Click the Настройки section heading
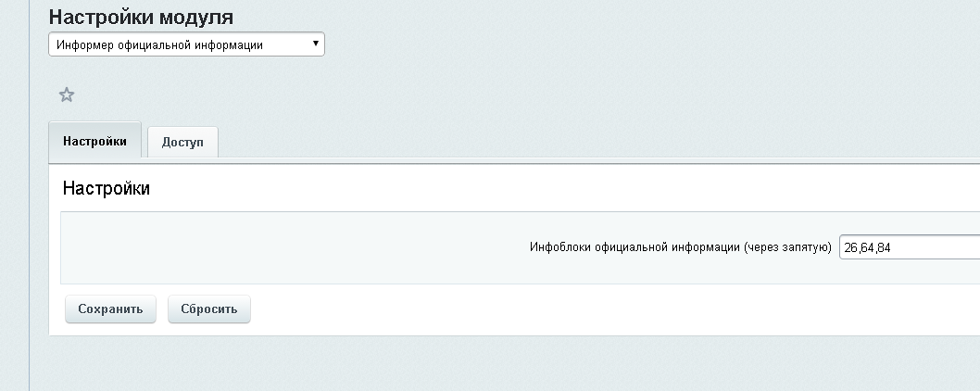 [x=107, y=188]
